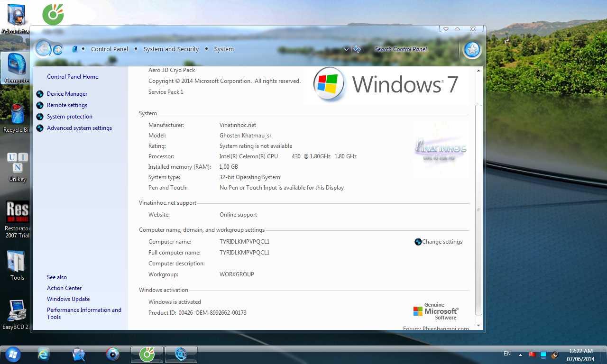The width and height of the screenshot is (607, 364).
Task: Click the star button beside the search box
Action: [472, 49]
